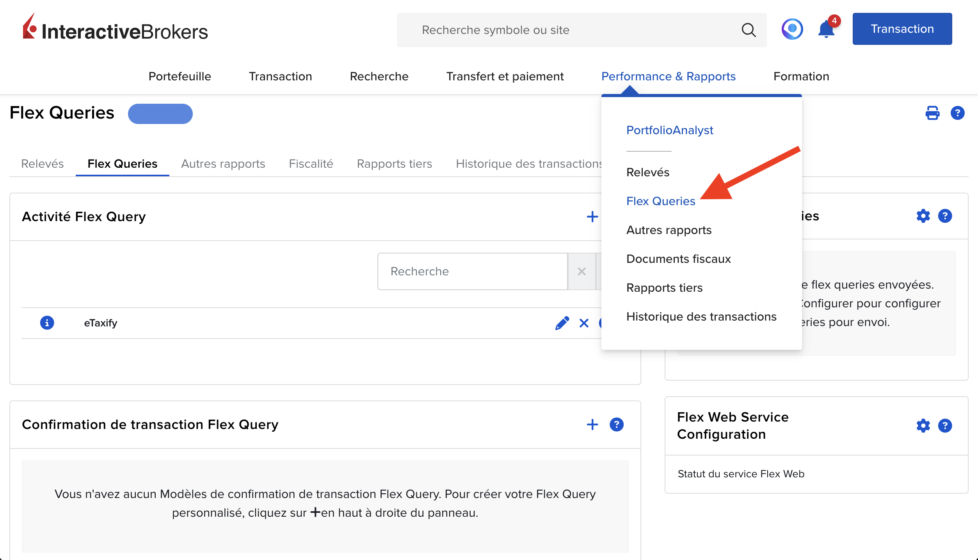The height and width of the screenshot is (560, 978).
Task: Click the blue Transaction button
Action: pos(902,29)
